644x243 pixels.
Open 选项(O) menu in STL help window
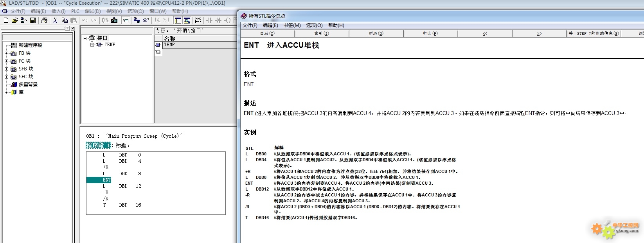(315, 25)
